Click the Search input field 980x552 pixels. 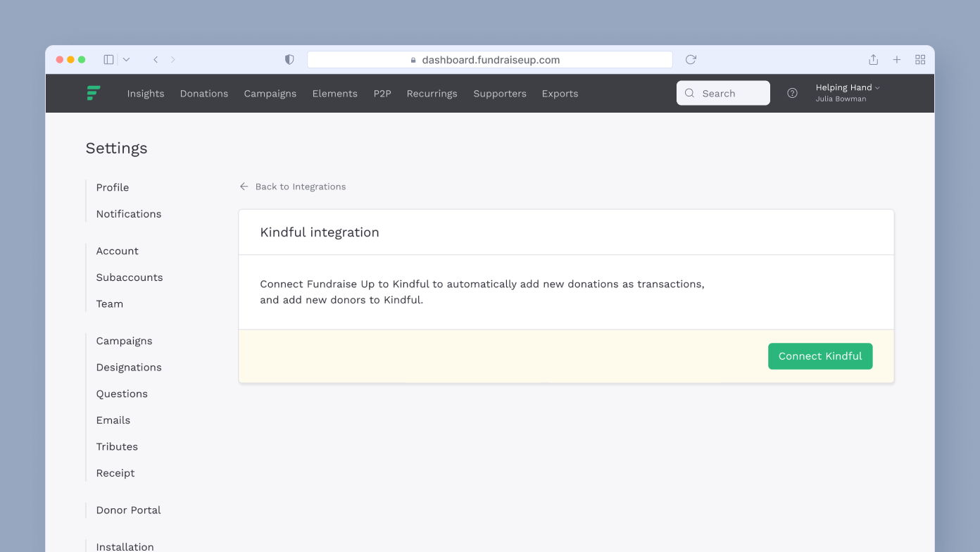pyautogui.click(x=723, y=93)
